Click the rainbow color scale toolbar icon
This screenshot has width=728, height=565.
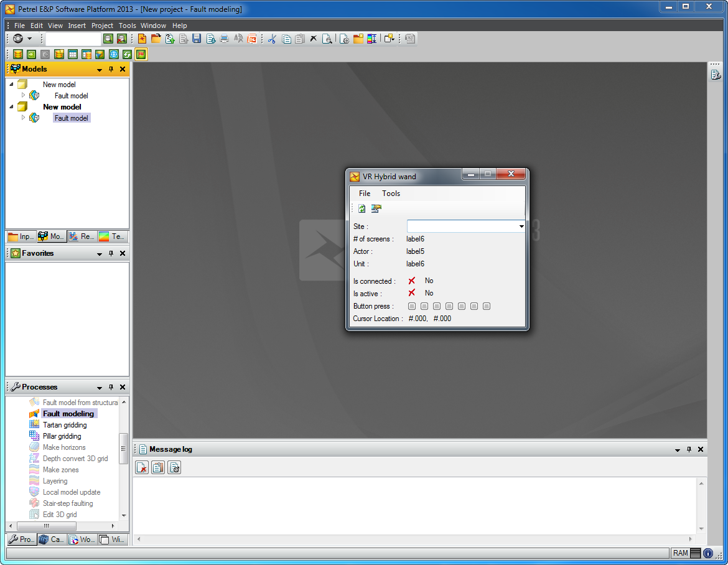pos(372,39)
